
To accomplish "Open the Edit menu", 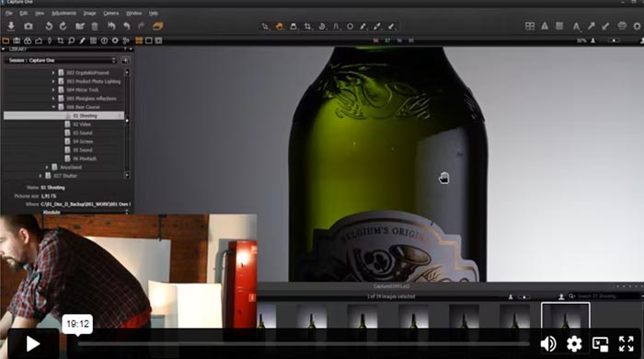I will click(x=23, y=13).
